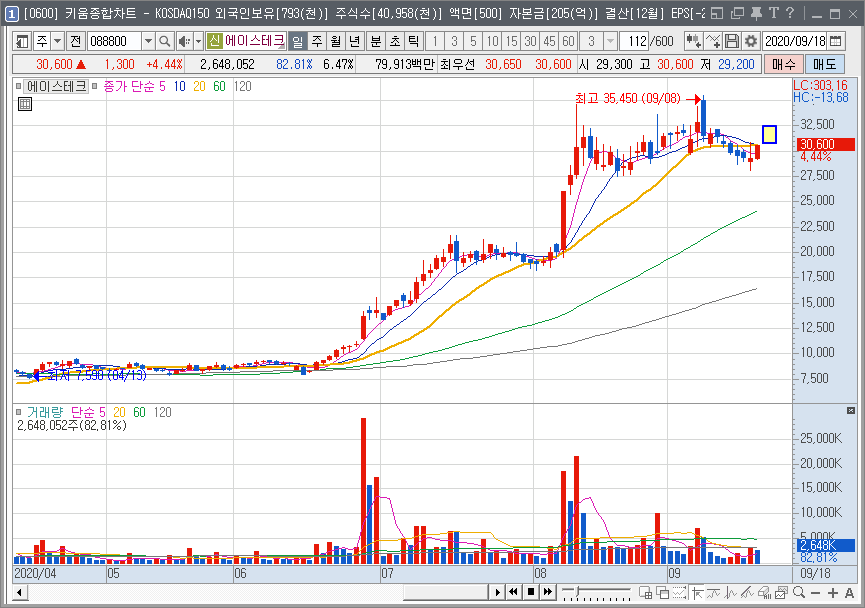Choose the 1 interval button
The height and width of the screenshot is (608, 865).
coord(435,41)
